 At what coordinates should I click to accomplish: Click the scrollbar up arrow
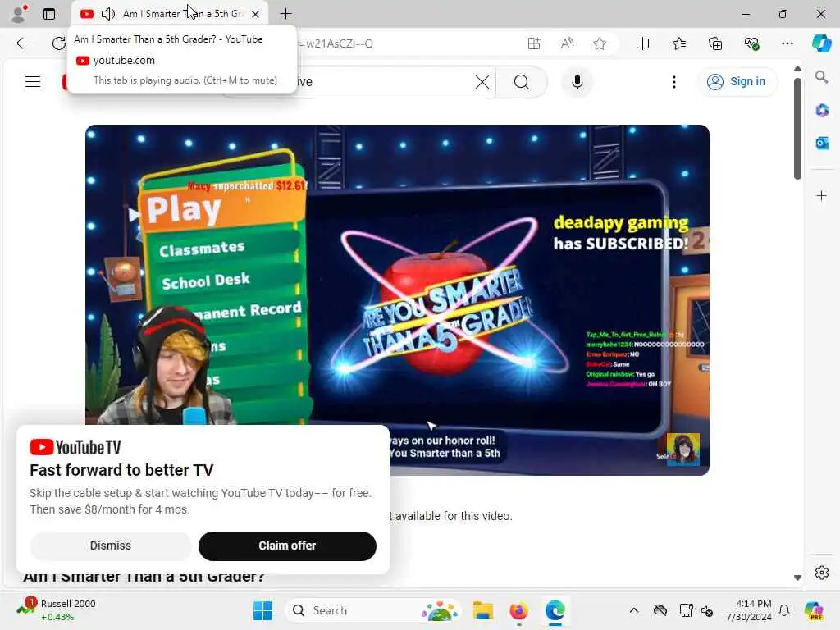point(797,69)
